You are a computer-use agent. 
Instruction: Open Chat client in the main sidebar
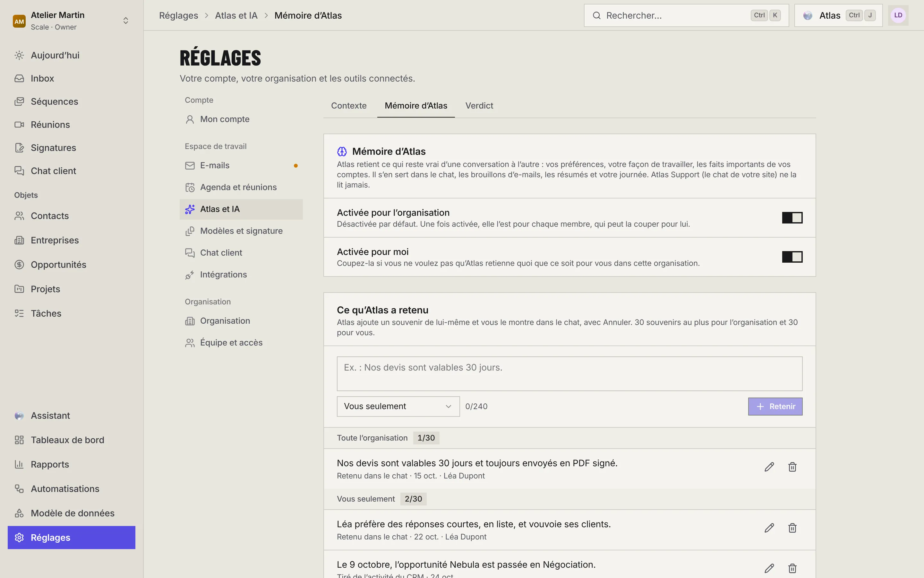[x=72, y=171]
